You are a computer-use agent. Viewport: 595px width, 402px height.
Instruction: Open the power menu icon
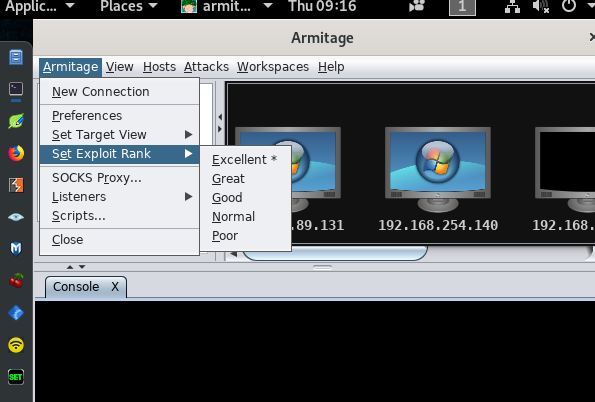(x=569, y=6)
